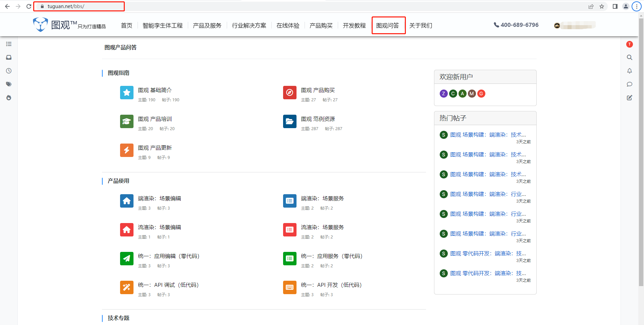Click the purple Z new user avatar
The height and width of the screenshot is (325, 644).
pyautogui.click(x=444, y=94)
